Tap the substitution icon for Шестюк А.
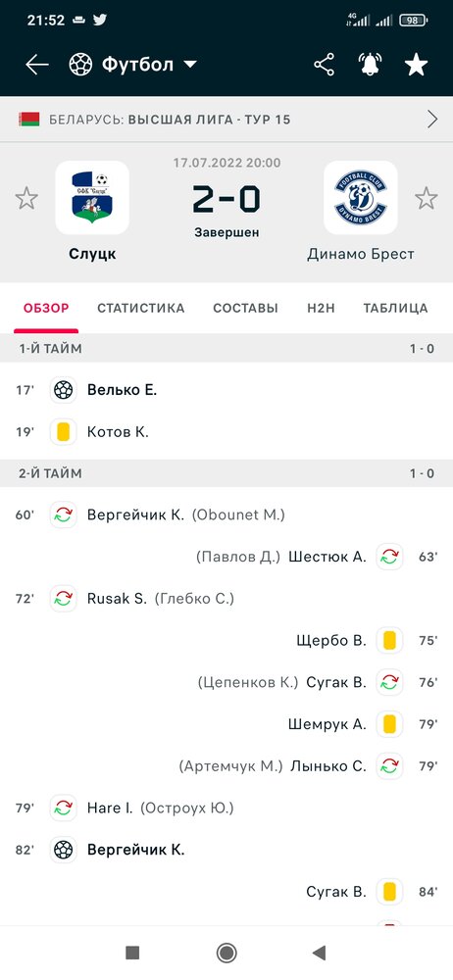This screenshot has height=980, width=453. coord(389,557)
